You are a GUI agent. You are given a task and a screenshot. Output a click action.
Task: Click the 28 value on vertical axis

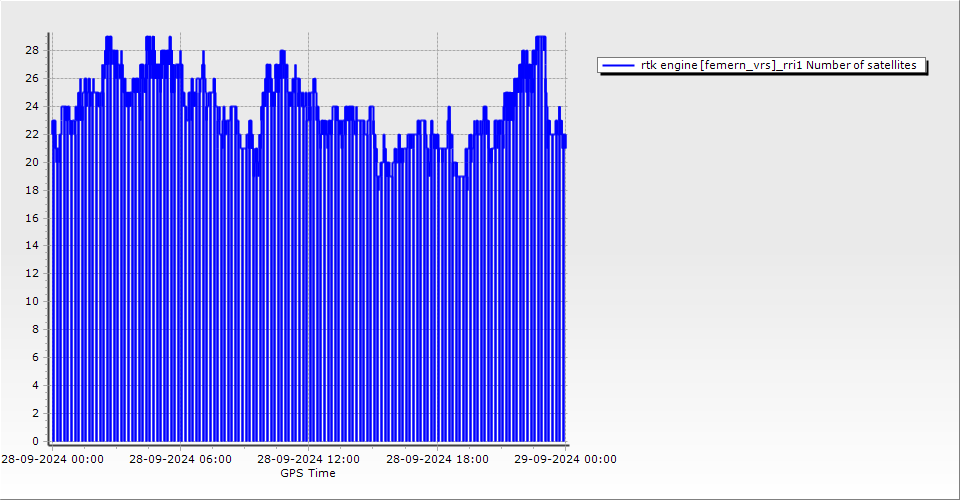[x=32, y=50]
